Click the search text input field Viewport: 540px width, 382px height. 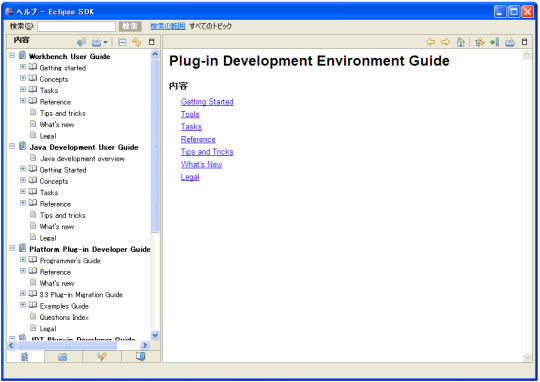click(x=76, y=26)
